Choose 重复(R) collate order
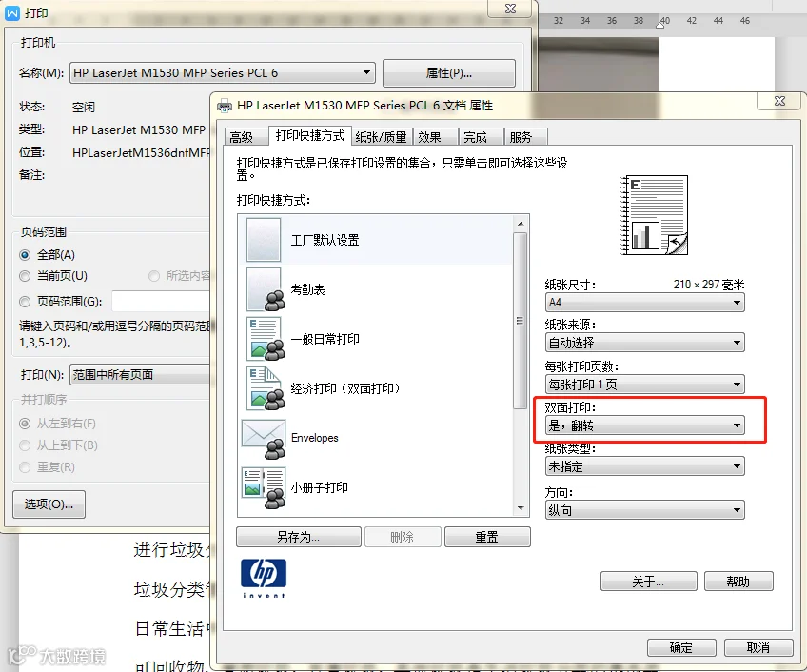The image size is (807, 672). (x=25, y=467)
